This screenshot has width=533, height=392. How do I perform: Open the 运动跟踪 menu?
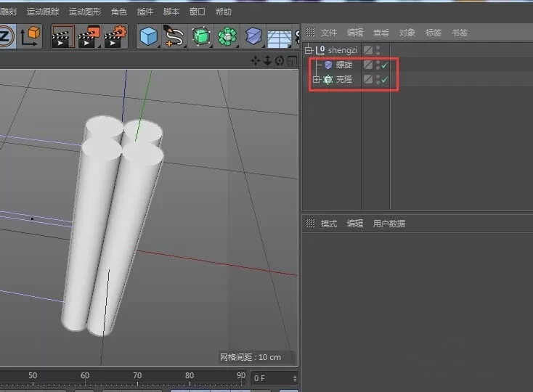(x=43, y=12)
